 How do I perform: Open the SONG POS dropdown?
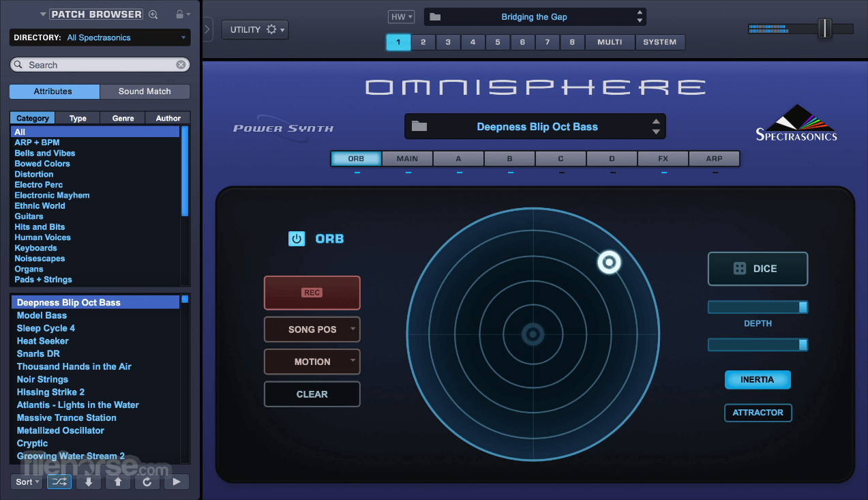point(312,329)
